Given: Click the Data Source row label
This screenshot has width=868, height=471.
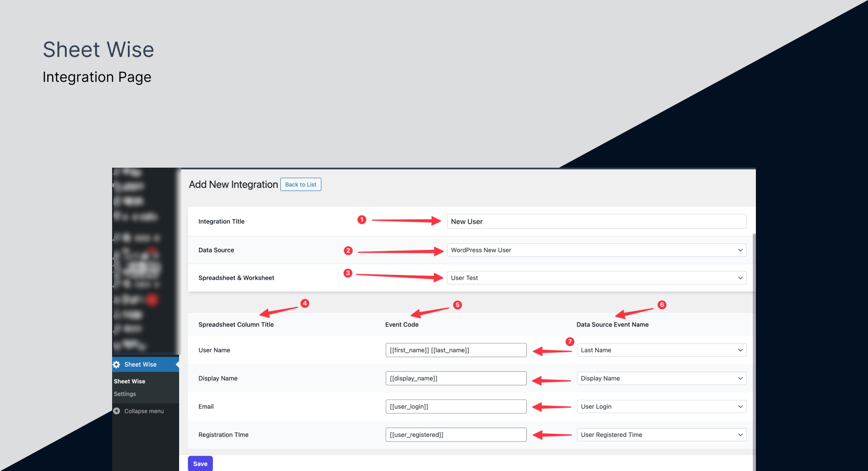Looking at the screenshot, I should point(216,250).
